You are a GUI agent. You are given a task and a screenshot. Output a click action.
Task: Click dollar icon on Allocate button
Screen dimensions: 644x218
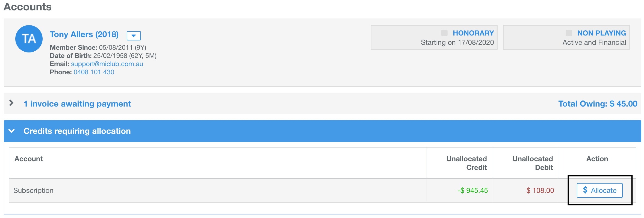(x=585, y=190)
